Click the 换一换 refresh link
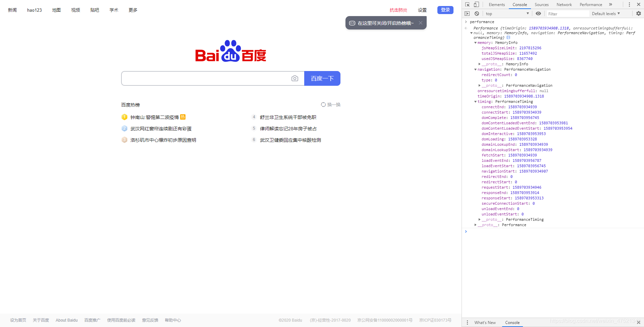This screenshot has height=327, width=644. 334,105
